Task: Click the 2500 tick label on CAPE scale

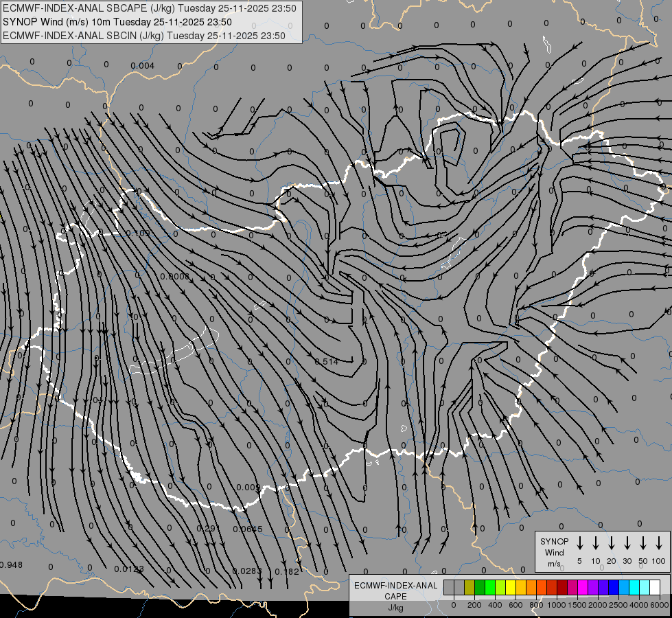Action: pos(618,605)
